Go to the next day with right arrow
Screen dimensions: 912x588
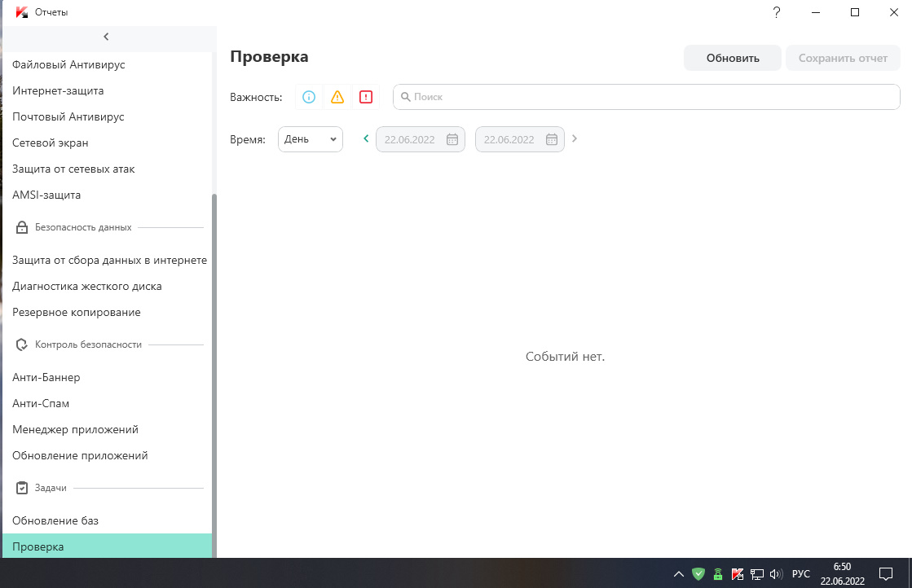pyautogui.click(x=575, y=138)
